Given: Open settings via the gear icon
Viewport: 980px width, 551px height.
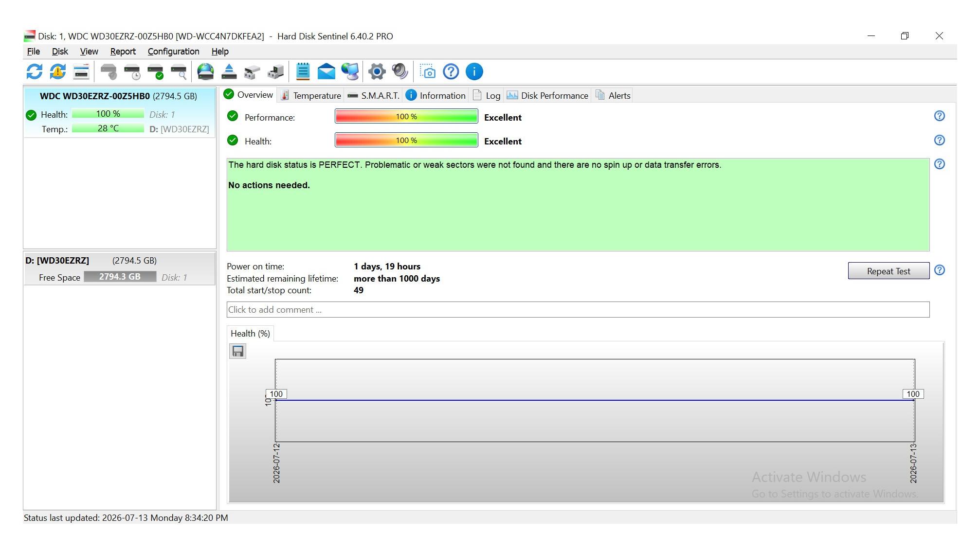Looking at the screenshot, I should coord(377,71).
